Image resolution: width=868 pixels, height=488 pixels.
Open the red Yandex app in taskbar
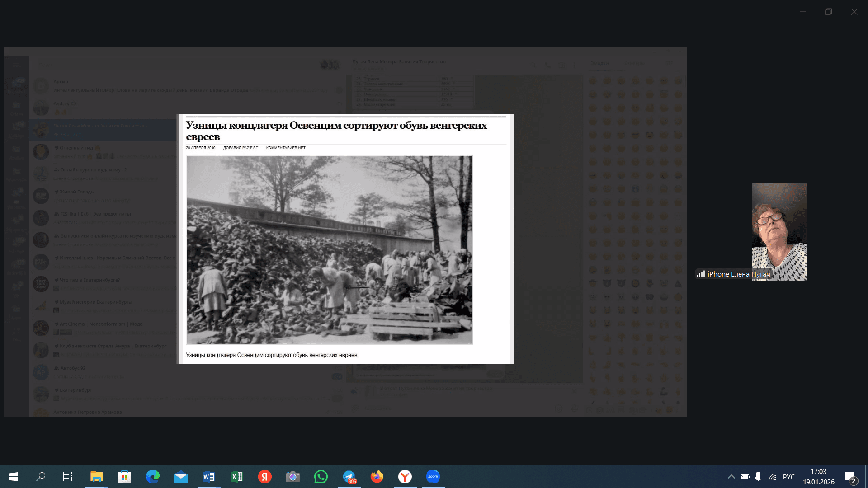click(264, 477)
